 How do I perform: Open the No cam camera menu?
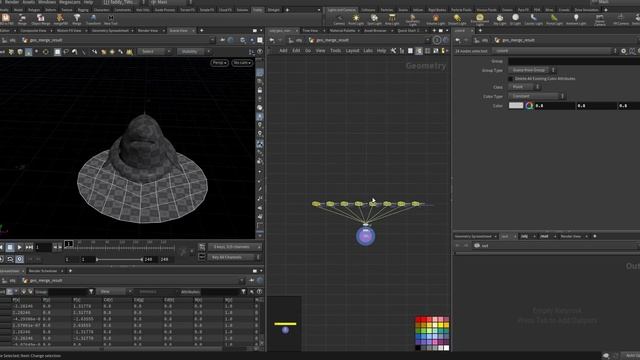[x=242, y=62]
